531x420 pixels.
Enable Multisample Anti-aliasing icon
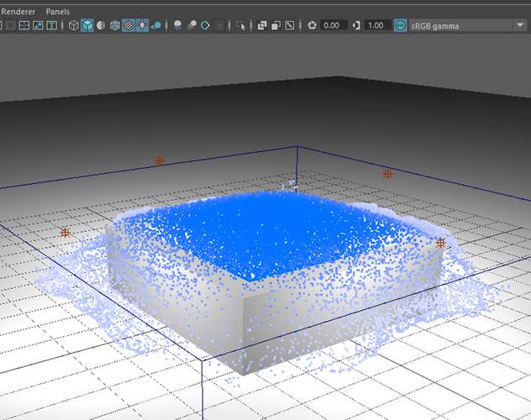point(205,25)
